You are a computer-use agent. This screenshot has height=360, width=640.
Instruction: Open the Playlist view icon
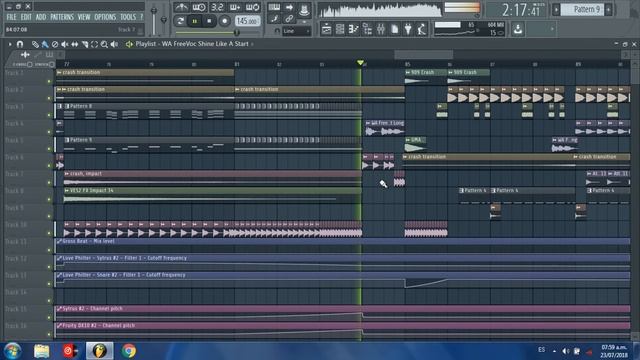[x=327, y=29]
